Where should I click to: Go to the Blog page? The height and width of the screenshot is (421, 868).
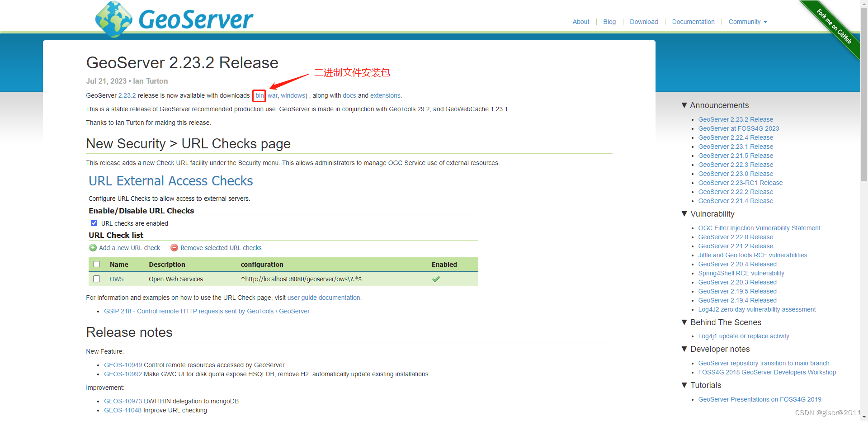[x=609, y=22]
